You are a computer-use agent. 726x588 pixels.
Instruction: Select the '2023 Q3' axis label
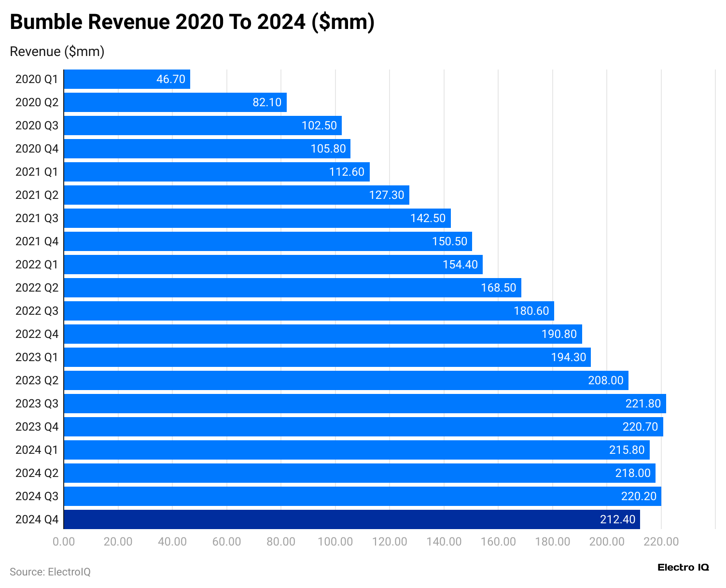[x=37, y=404]
